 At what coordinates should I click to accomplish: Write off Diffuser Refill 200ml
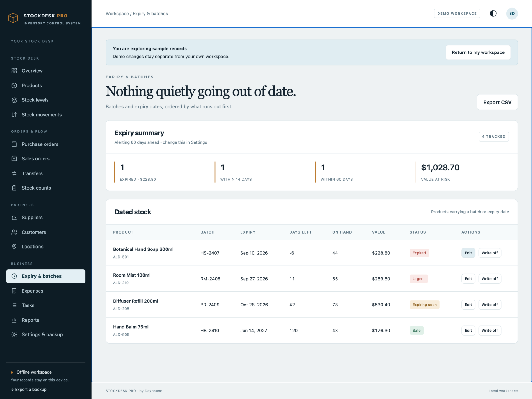click(x=490, y=305)
